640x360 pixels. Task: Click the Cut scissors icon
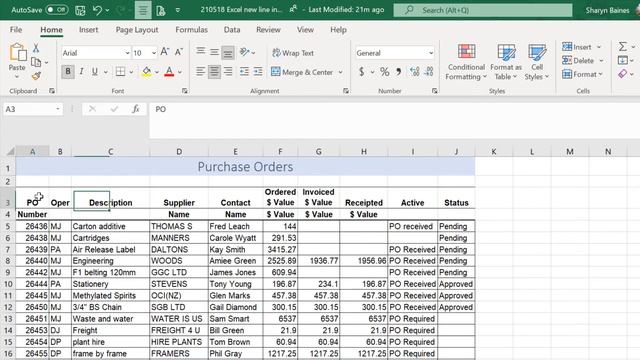pyautogui.click(x=36, y=48)
